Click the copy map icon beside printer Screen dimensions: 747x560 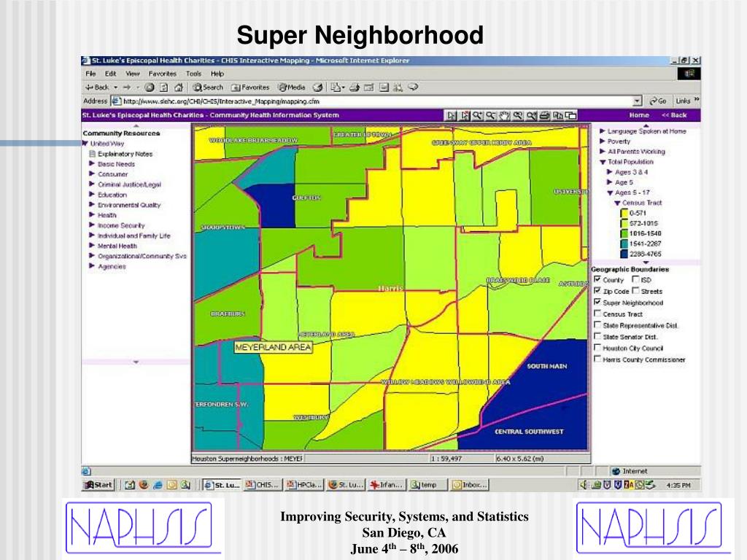click(x=558, y=115)
